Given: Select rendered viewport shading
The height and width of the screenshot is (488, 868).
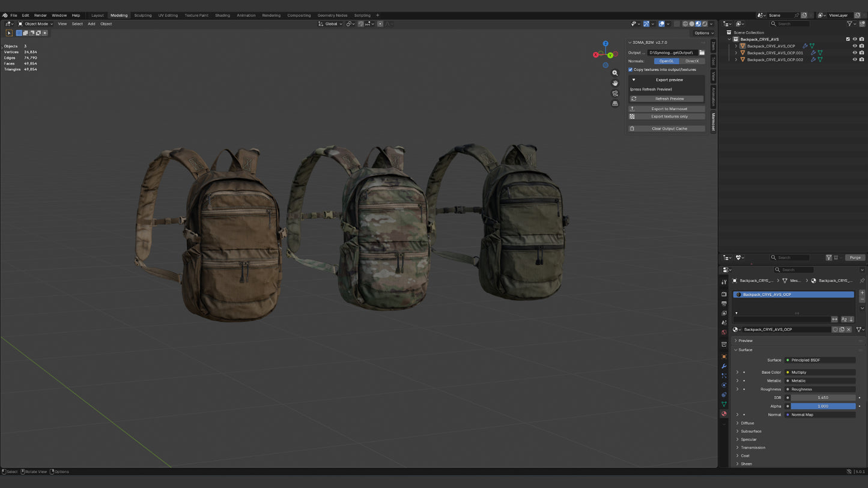Looking at the screenshot, I should point(705,24).
